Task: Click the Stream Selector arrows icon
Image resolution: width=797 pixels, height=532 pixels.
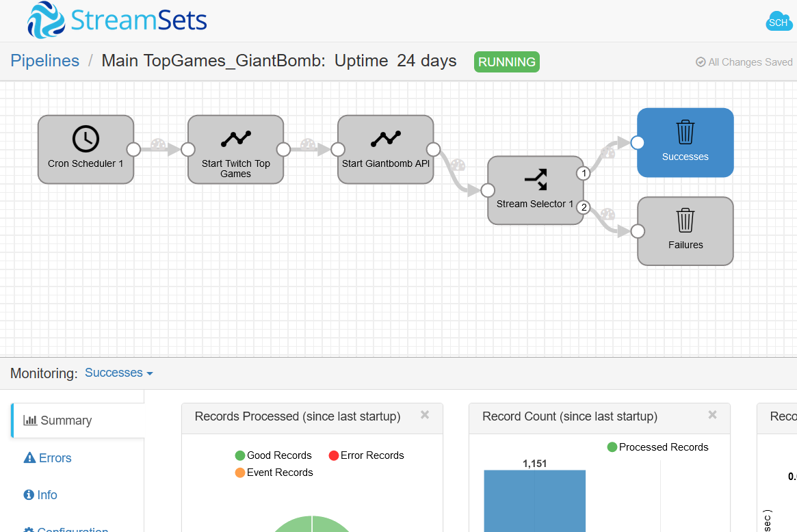Action: pos(536,179)
